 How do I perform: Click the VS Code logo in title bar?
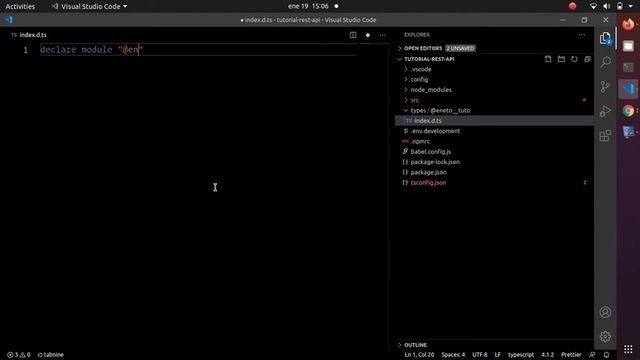coord(9,20)
